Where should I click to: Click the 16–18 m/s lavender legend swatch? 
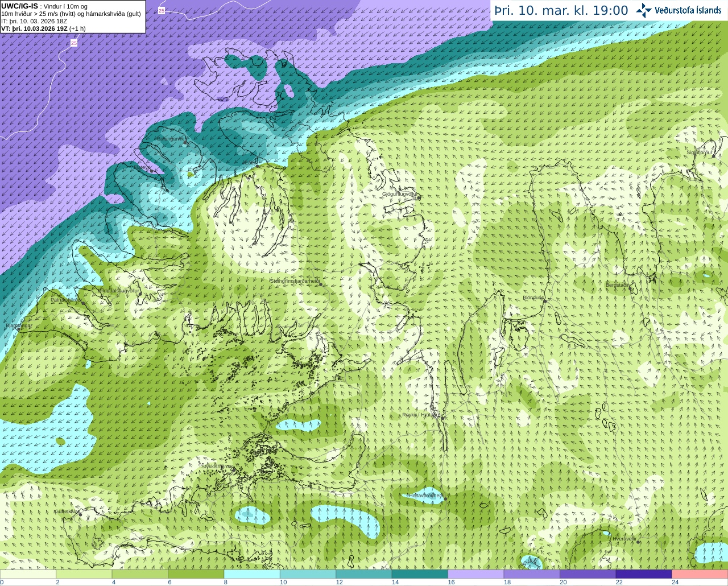pyautogui.click(x=476, y=574)
